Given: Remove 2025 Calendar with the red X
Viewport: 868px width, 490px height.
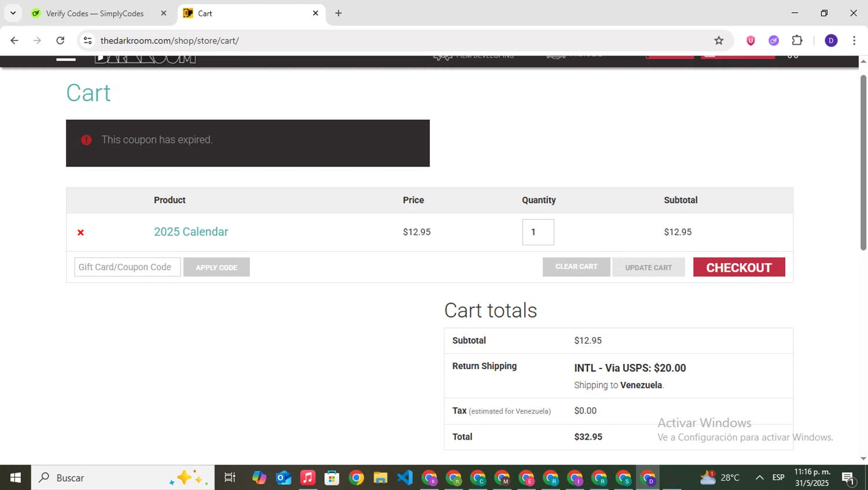Looking at the screenshot, I should pyautogui.click(x=80, y=233).
